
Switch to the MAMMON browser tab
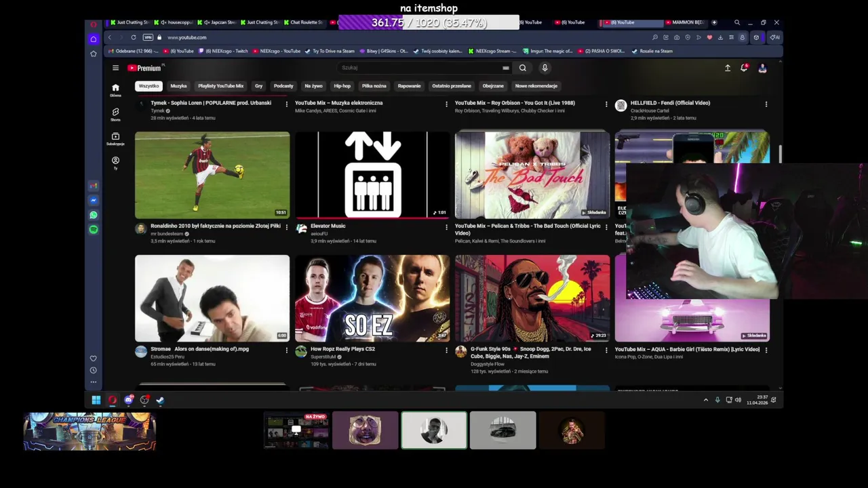tap(686, 22)
